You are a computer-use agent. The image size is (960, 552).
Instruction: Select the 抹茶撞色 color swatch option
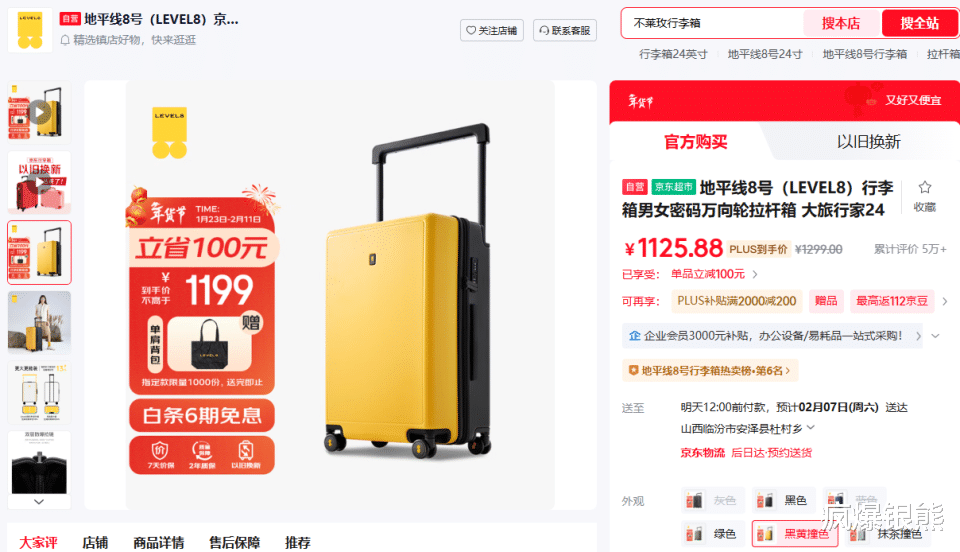[x=889, y=534]
